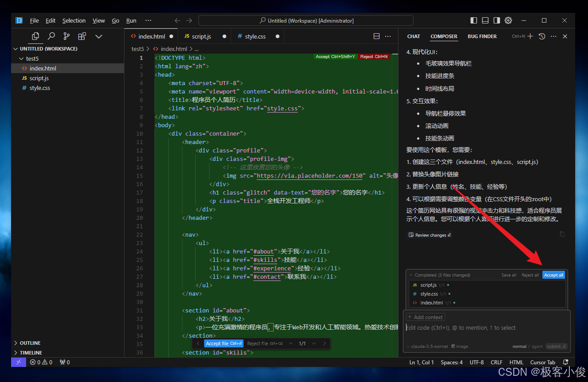Image resolution: width=588 pixels, height=382 pixels.
Task: Start new composer with plus icon
Action: pyautogui.click(x=530, y=36)
